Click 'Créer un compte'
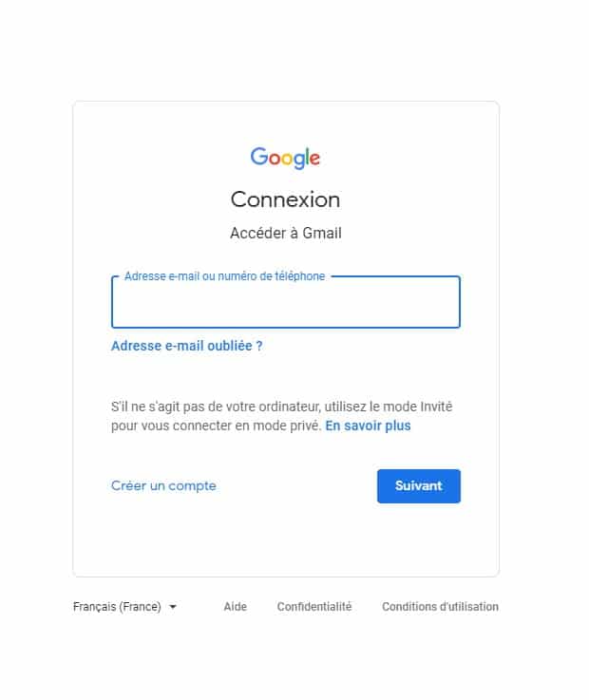 click(163, 485)
